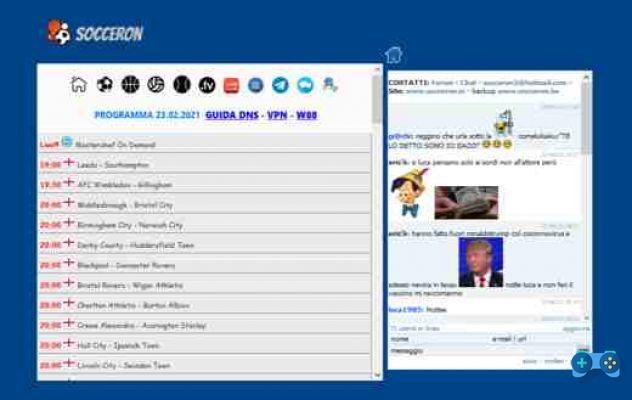This screenshot has width=632, height=400.
Task: Focus the e-mail / url field in chat
Action: (540, 339)
